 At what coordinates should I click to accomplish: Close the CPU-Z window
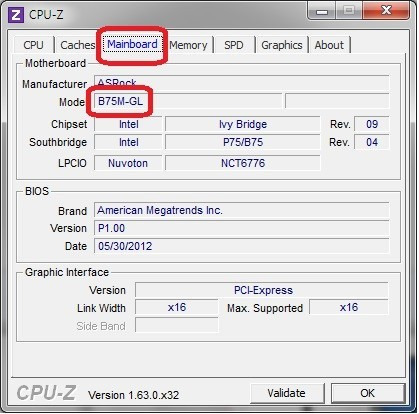386,11
